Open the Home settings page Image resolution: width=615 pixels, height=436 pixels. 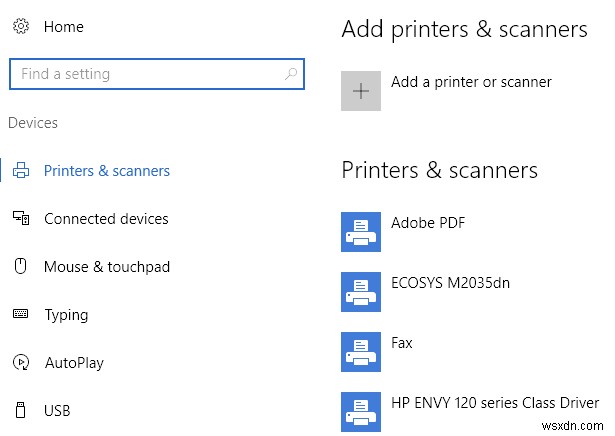63,27
